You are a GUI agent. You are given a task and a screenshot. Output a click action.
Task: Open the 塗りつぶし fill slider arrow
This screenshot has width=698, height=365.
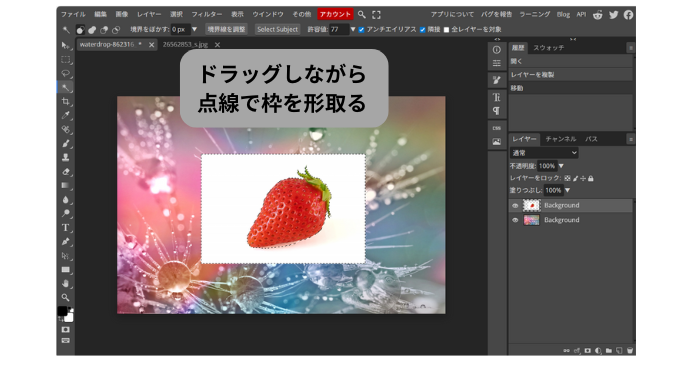(568, 191)
